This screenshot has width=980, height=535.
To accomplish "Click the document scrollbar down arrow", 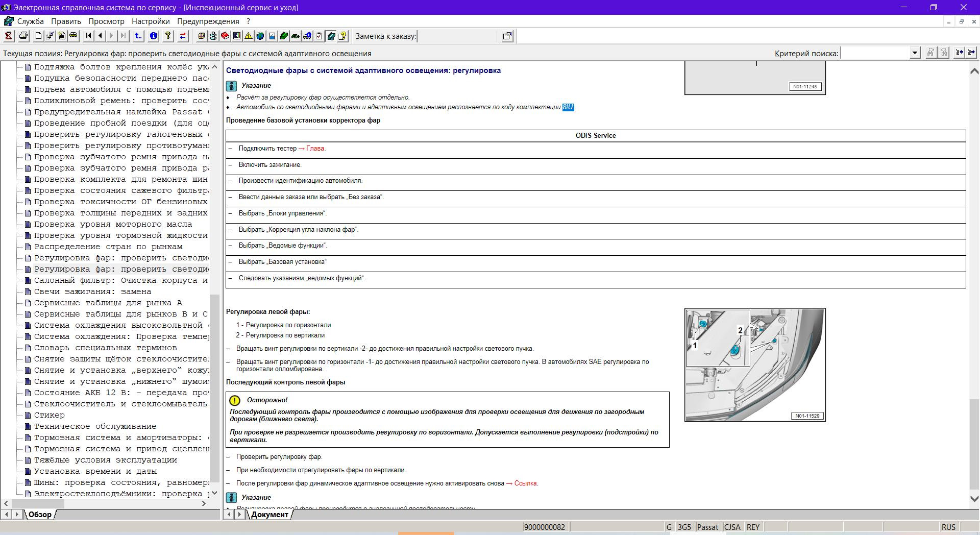I will (x=974, y=499).
